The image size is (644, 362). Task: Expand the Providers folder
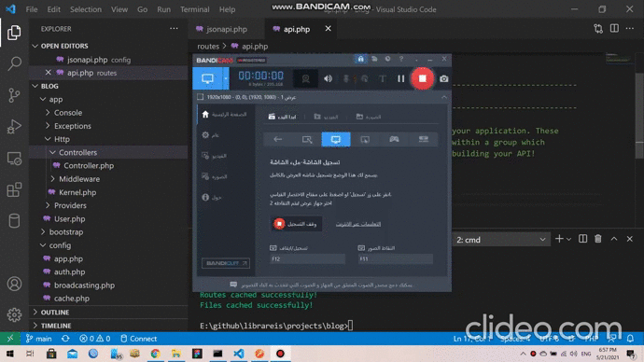tap(70, 205)
